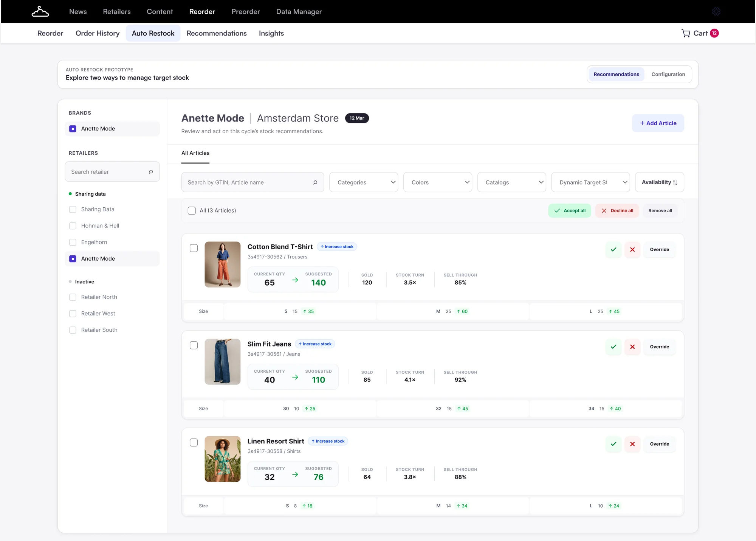The height and width of the screenshot is (541, 756).
Task: Open the shopping cart icon
Action: (x=686, y=33)
